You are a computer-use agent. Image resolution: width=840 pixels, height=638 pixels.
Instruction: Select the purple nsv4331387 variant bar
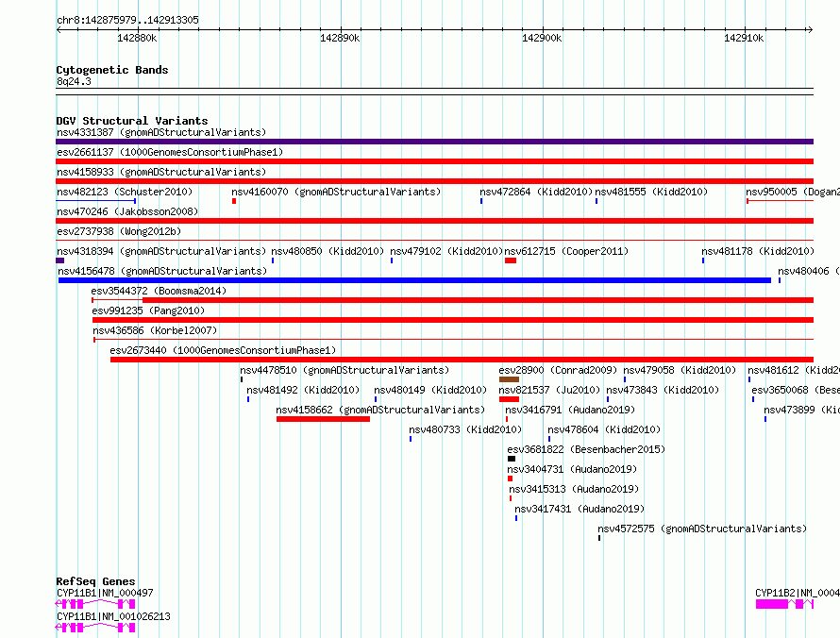(434, 142)
